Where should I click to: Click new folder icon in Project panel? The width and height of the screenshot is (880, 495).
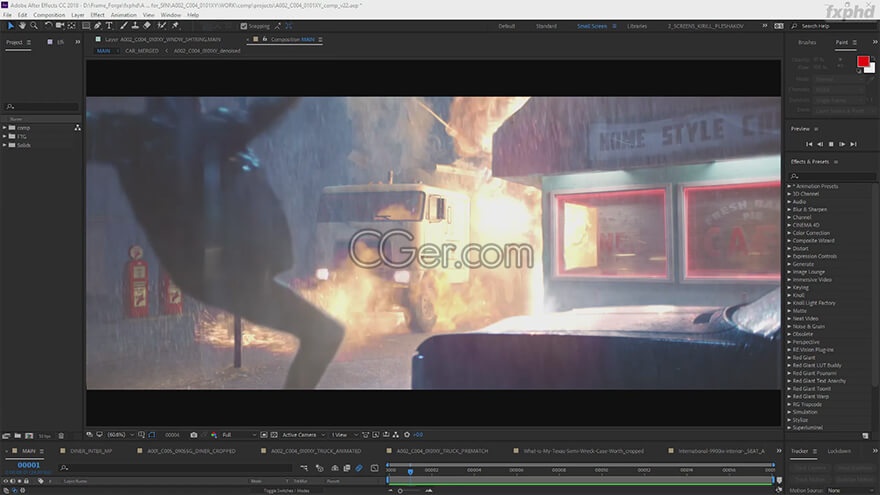(17, 436)
